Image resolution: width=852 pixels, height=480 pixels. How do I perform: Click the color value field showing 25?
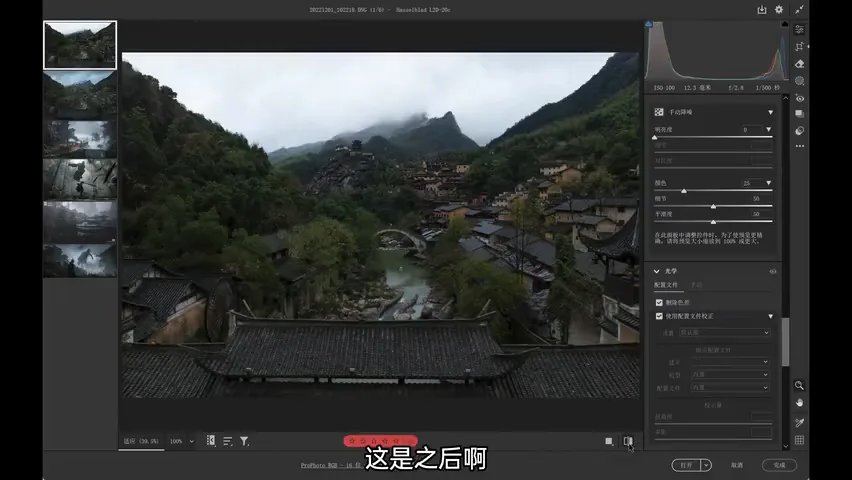(752, 183)
